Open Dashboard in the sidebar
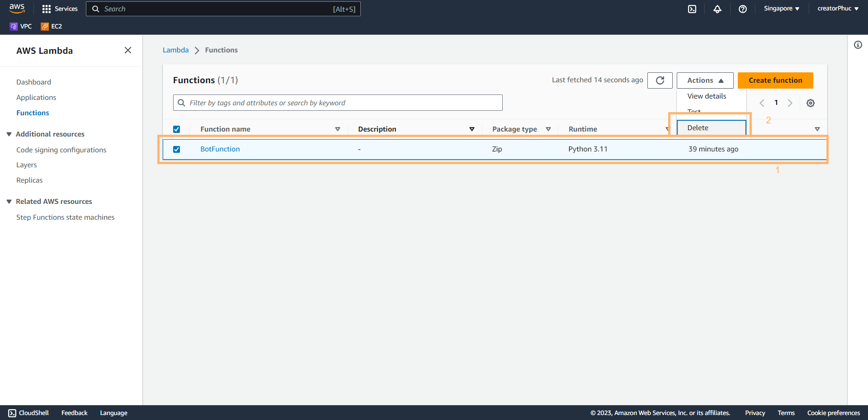 click(x=34, y=82)
